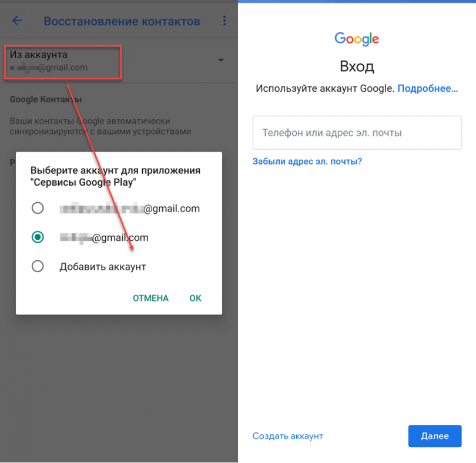This screenshot has height=463, width=476.
Task: Click the 'Телефон или адрес эл. почты' field
Action: coord(357,133)
